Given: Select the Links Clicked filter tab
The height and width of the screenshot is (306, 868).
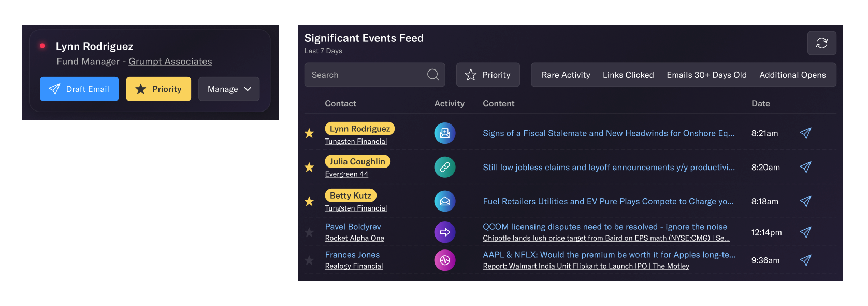Looking at the screenshot, I should pyautogui.click(x=628, y=75).
